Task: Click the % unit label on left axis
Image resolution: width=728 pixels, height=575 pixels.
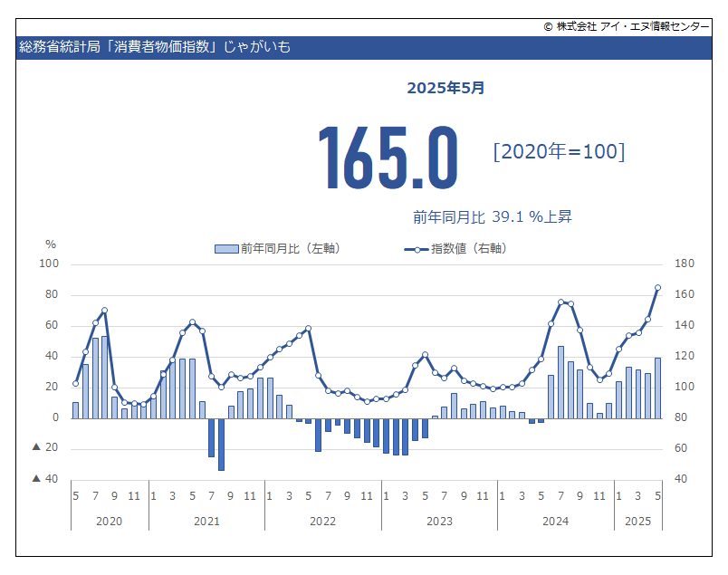Action: 51,244
